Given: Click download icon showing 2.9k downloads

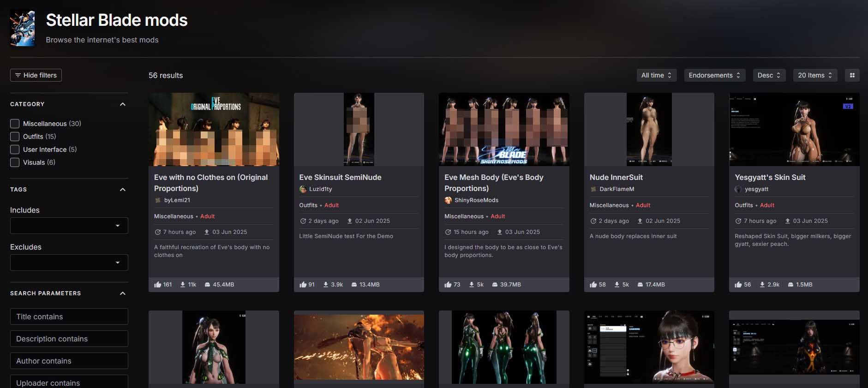Looking at the screenshot, I should [x=762, y=285].
